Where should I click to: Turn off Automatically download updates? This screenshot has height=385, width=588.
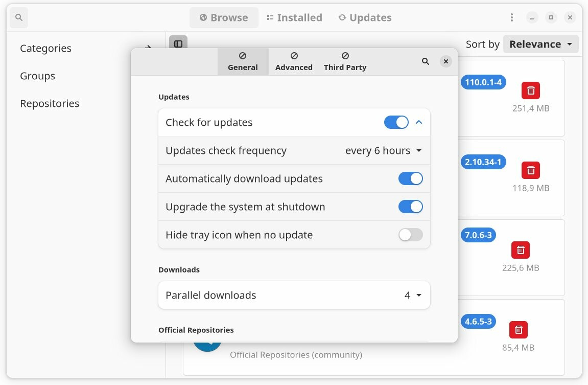410,179
